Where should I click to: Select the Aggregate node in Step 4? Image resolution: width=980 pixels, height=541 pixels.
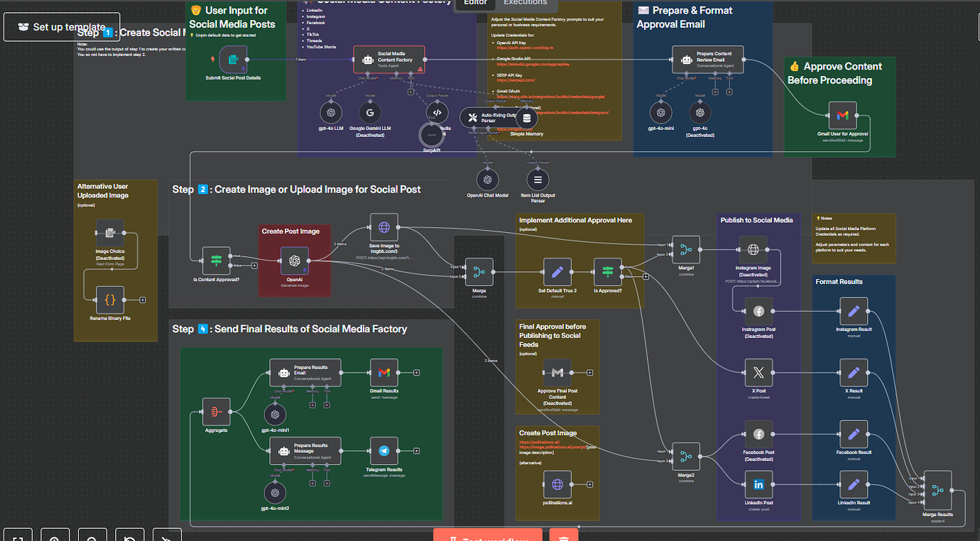coord(216,412)
